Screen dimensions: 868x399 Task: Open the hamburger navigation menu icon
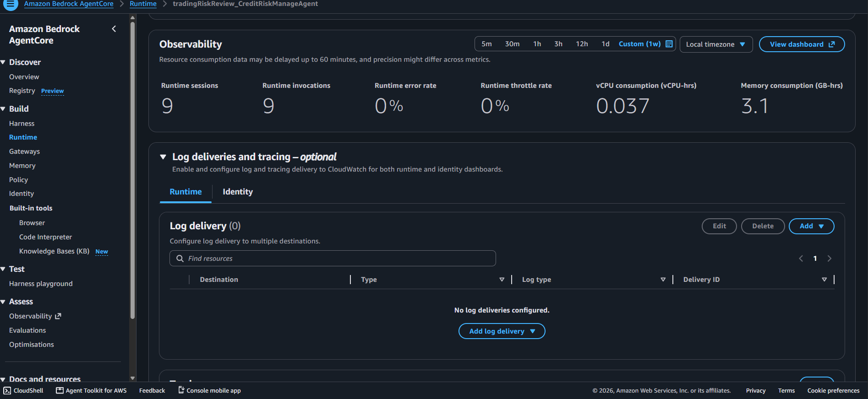[x=10, y=4]
